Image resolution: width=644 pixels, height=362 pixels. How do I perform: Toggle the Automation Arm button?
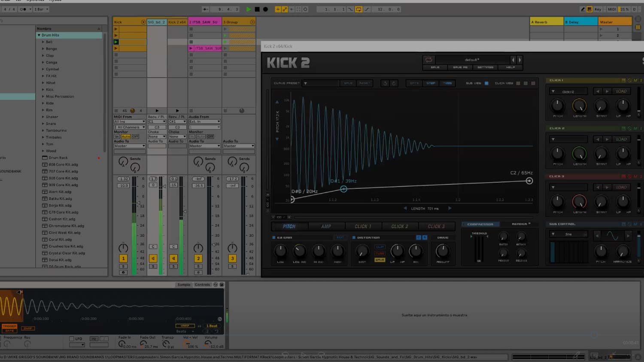pos(285,9)
